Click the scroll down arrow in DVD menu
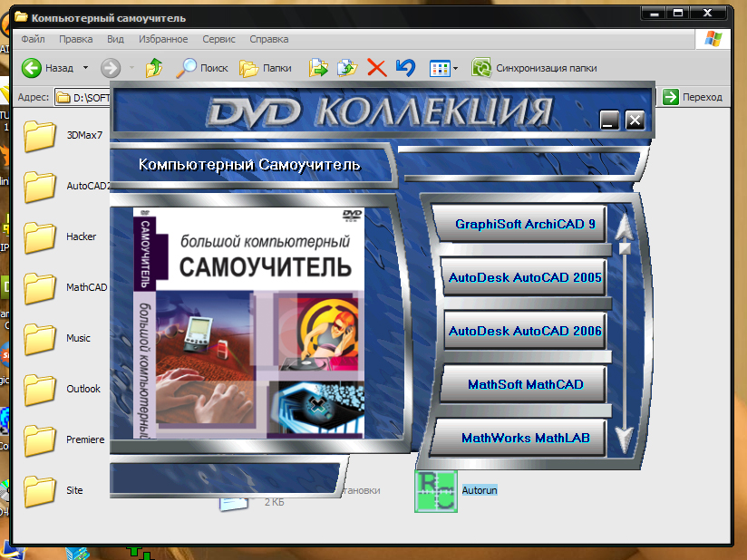747x560 pixels. click(624, 440)
